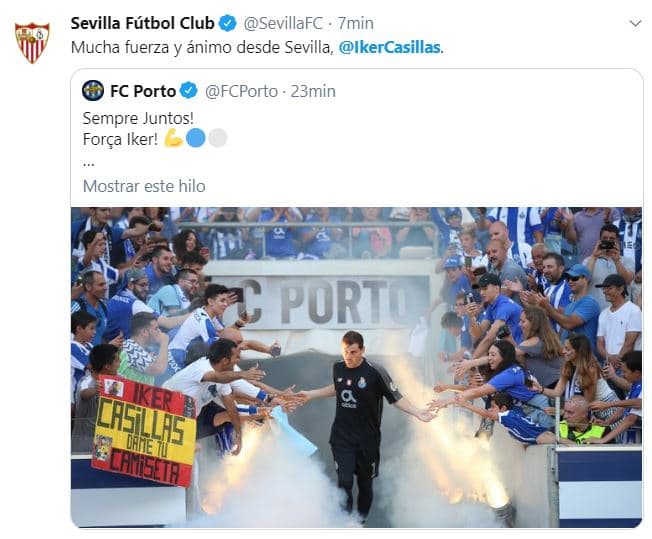Click verified badge beside Sevilla Fútbol Club
652x539 pixels.
pos(227,23)
